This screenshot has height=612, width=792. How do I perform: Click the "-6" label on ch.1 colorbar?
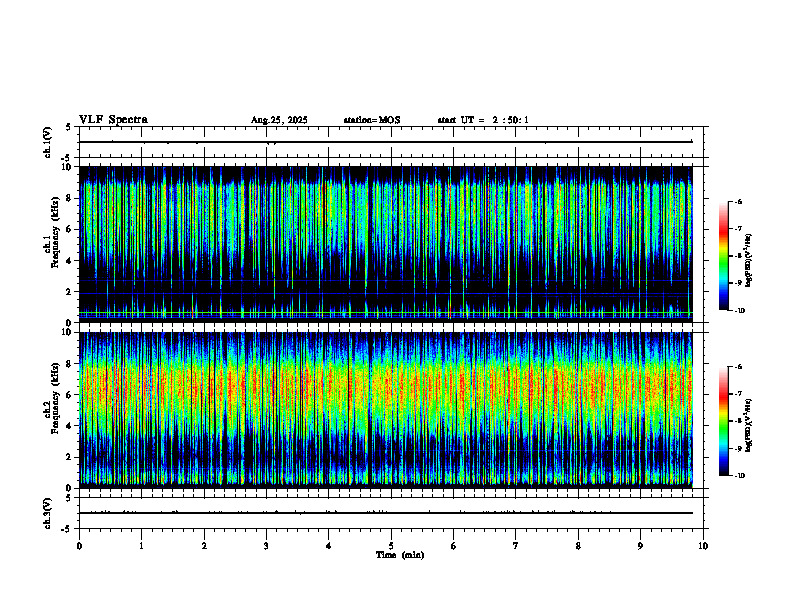coord(739,202)
